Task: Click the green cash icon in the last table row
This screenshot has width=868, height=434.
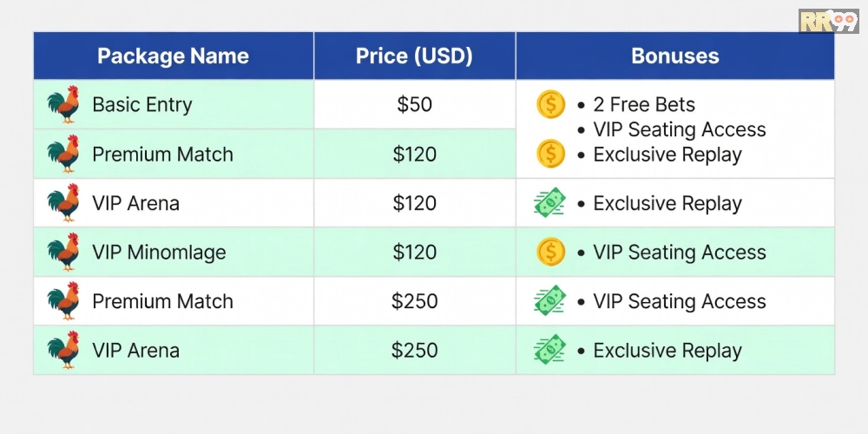Action: pos(549,351)
